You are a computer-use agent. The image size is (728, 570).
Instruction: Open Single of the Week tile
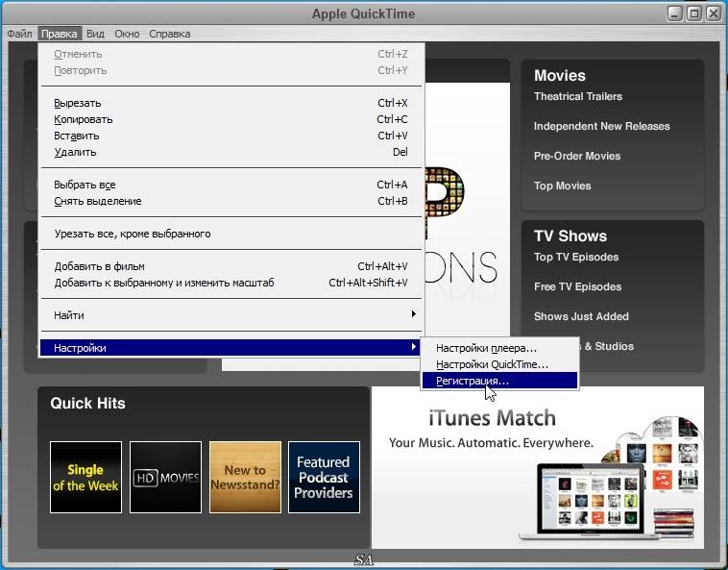pyautogui.click(x=85, y=477)
